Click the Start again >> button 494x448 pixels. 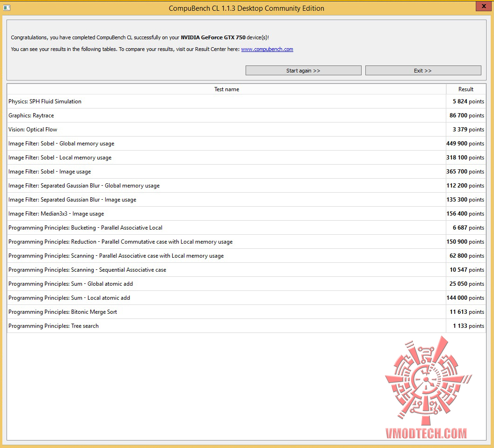click(303, 71)
